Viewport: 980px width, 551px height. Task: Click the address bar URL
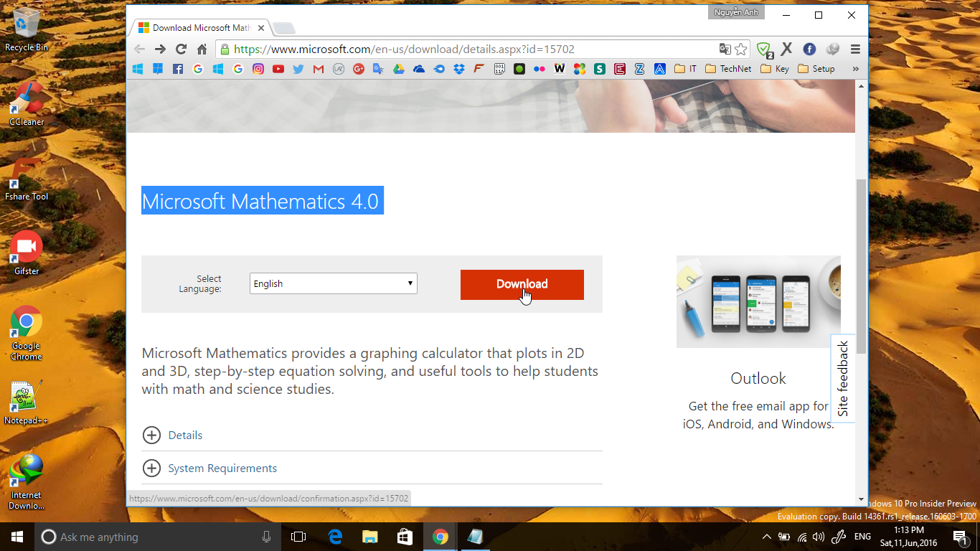click(404, 50)
